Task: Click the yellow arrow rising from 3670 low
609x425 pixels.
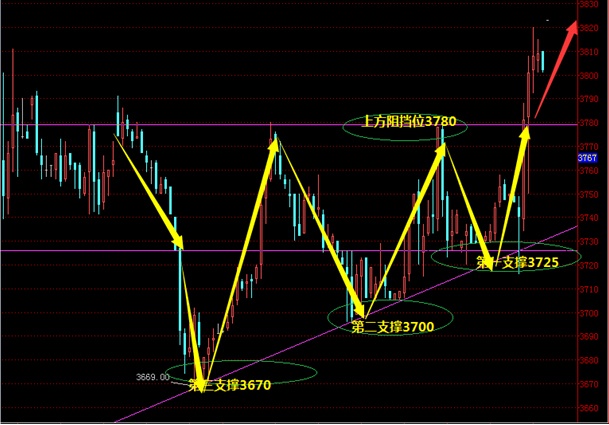Action: 240,260
